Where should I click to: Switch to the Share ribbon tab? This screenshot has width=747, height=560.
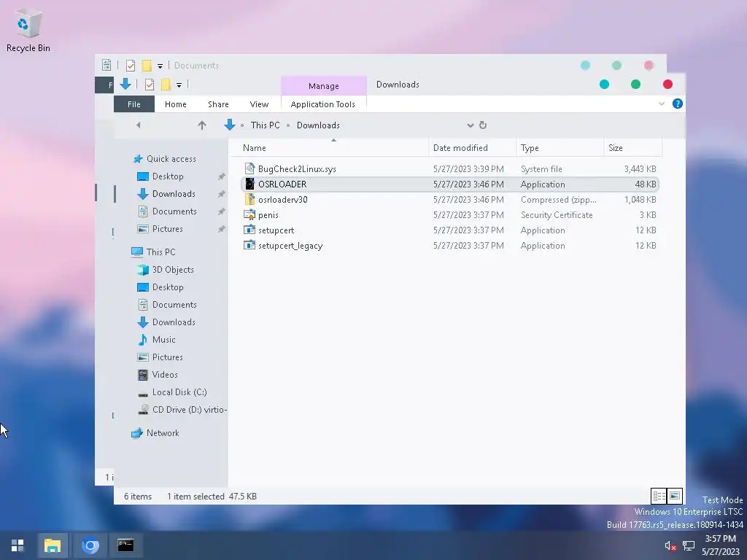click(x=218, y=104)
